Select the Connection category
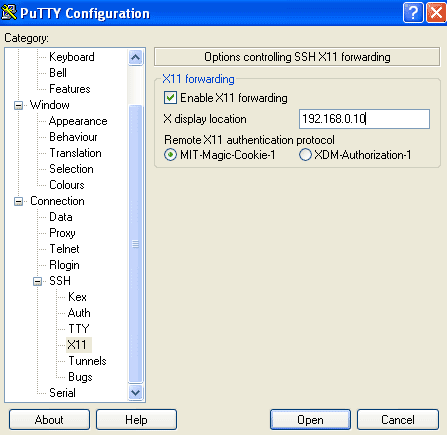 tap(57, 201)
